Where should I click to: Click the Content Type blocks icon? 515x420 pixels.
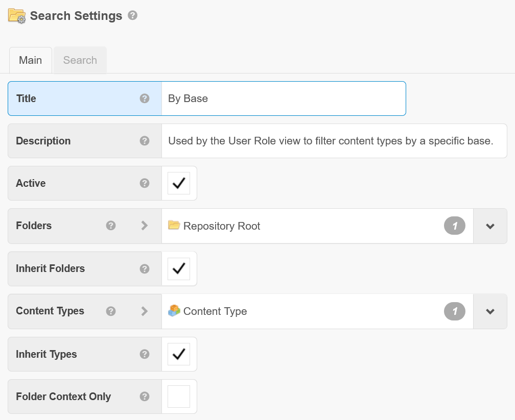click(174, 310)
